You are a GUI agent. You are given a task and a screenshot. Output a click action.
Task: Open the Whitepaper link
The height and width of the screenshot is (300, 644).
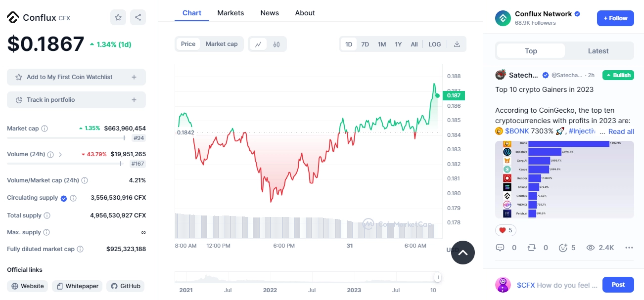(77, 286)
